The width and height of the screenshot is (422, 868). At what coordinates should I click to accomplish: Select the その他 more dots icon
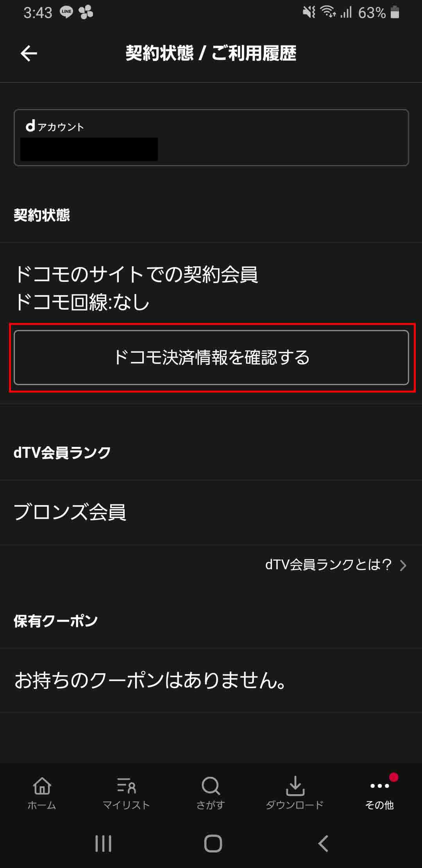(x=379, y=786)
